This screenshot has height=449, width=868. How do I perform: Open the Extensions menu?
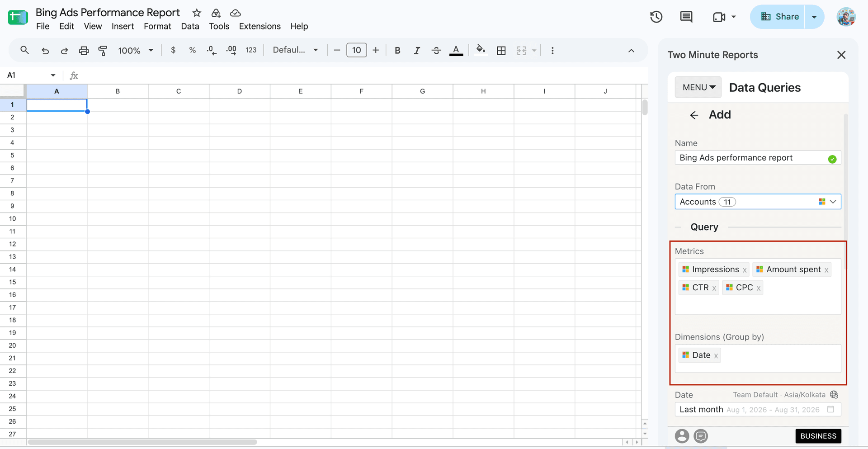(259, 26)
